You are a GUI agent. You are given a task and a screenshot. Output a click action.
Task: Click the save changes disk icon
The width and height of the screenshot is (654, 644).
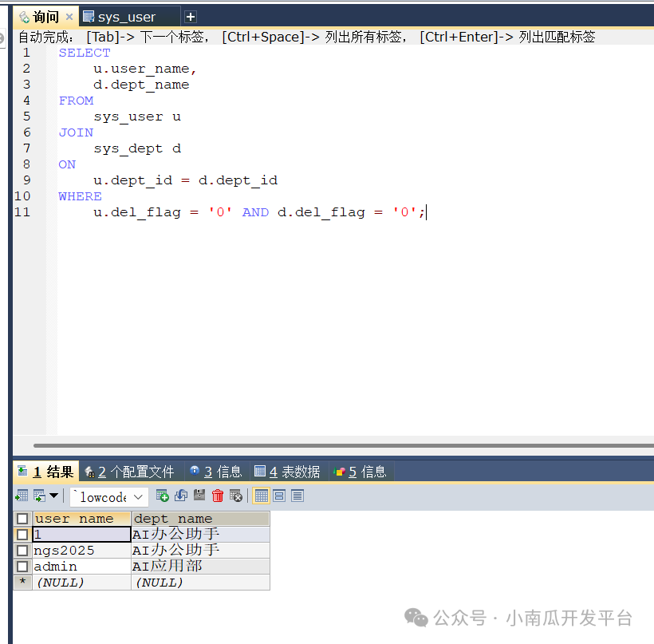[x=199, y=496]
